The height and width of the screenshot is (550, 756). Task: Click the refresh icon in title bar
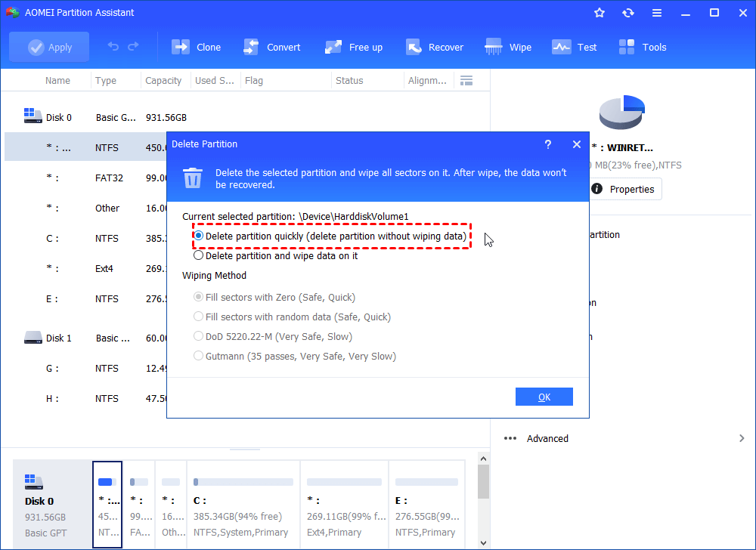[627, 13]
